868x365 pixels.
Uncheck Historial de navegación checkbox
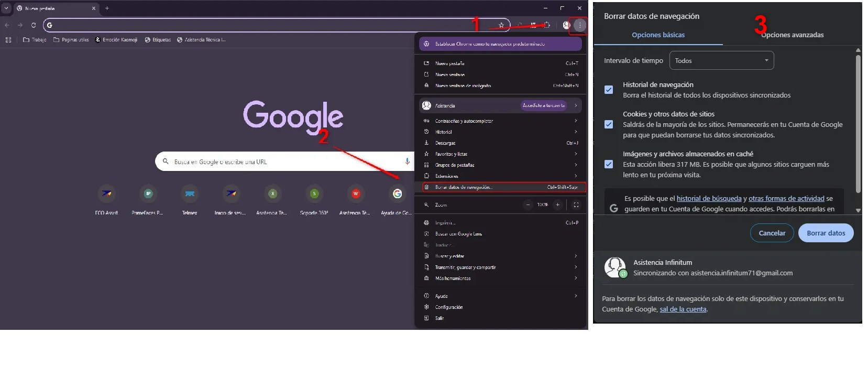tap(609, 90)
